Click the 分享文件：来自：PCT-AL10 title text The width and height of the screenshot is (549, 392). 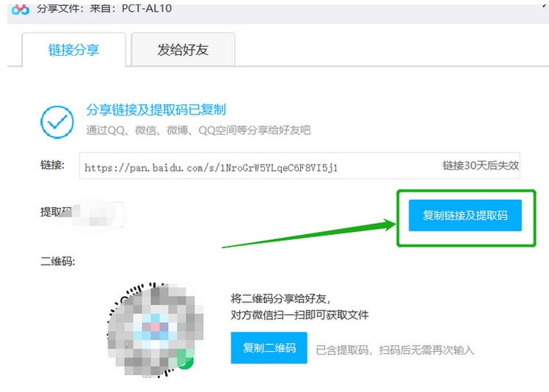pyautogui.click(x=104, y=8)
